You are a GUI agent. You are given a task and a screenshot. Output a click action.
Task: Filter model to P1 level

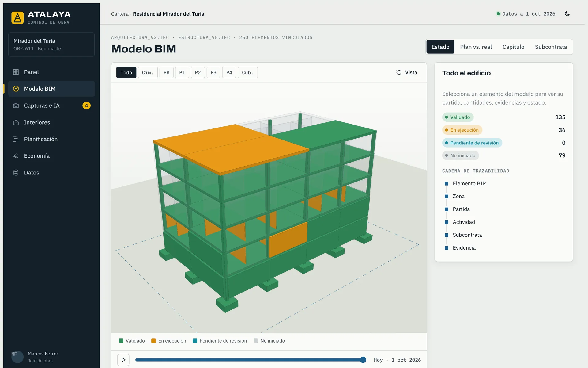(x=182, y=72)
